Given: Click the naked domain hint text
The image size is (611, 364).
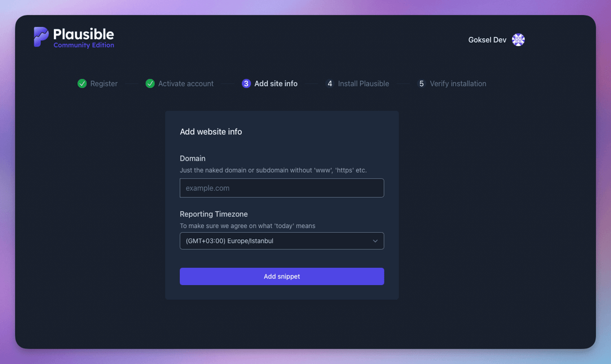Looking at the screenshot, I should point(273,170).
